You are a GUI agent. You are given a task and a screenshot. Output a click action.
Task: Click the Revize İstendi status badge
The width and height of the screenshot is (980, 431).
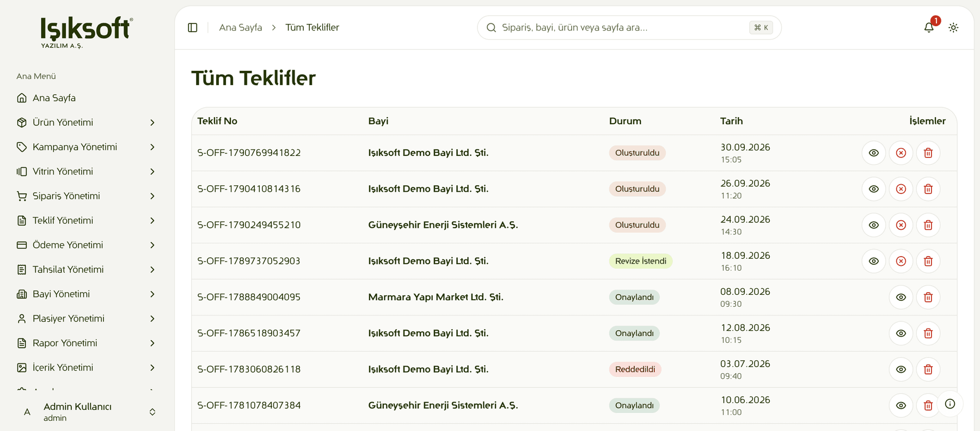641,261
